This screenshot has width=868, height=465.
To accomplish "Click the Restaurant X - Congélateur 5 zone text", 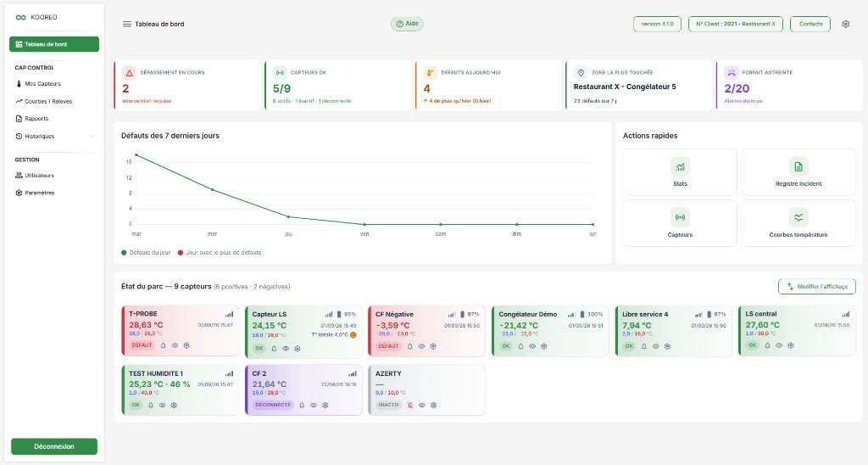I will 625,87.
